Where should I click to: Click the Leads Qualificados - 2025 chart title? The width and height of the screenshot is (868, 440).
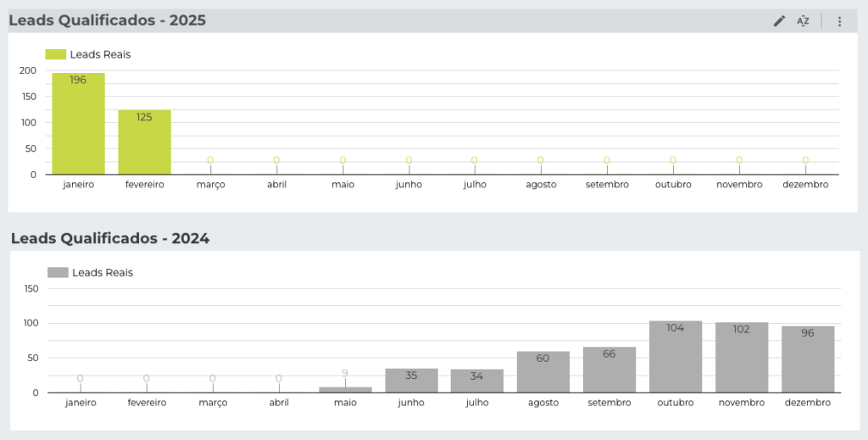[x=108, y=20]
